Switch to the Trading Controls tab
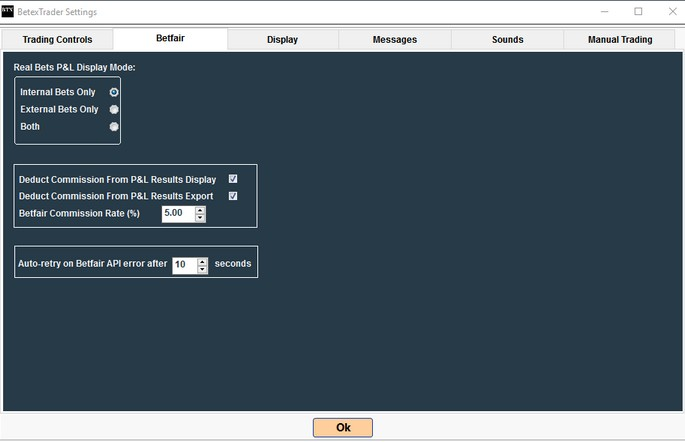The width and height of the screenshot is (685, 442). click(57, 40)
